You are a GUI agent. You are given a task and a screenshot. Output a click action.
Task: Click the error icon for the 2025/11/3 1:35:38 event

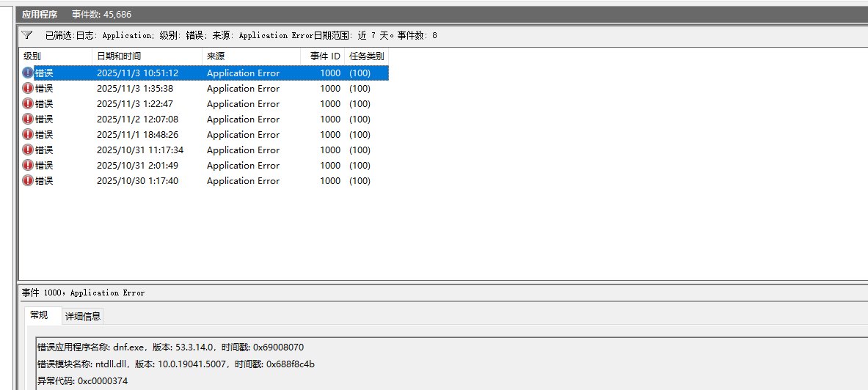[x=28, y=89]
